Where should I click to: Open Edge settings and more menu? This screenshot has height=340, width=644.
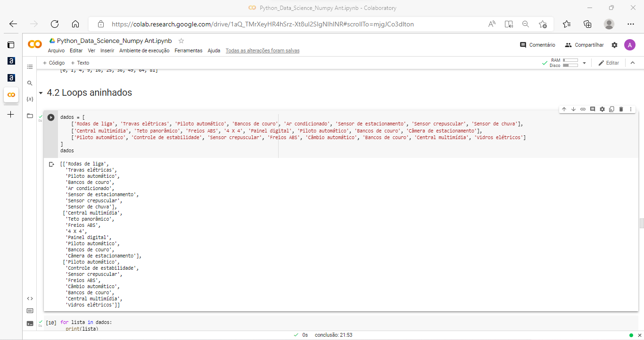(x=631, y=24)
